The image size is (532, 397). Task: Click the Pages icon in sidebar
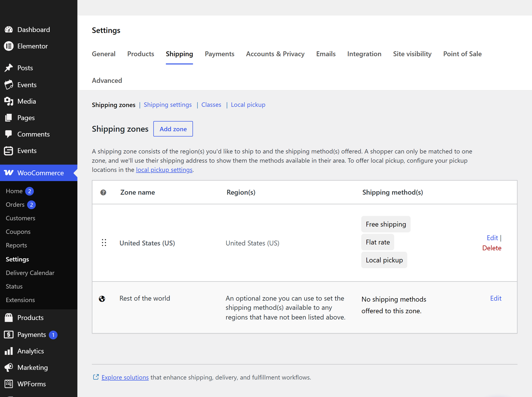coord(9,118)
